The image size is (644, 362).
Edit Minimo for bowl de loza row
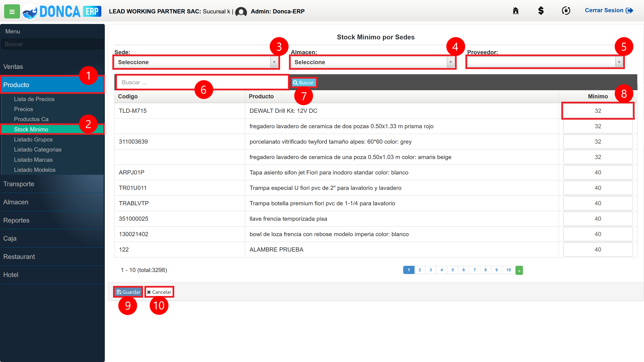[598, 234]
